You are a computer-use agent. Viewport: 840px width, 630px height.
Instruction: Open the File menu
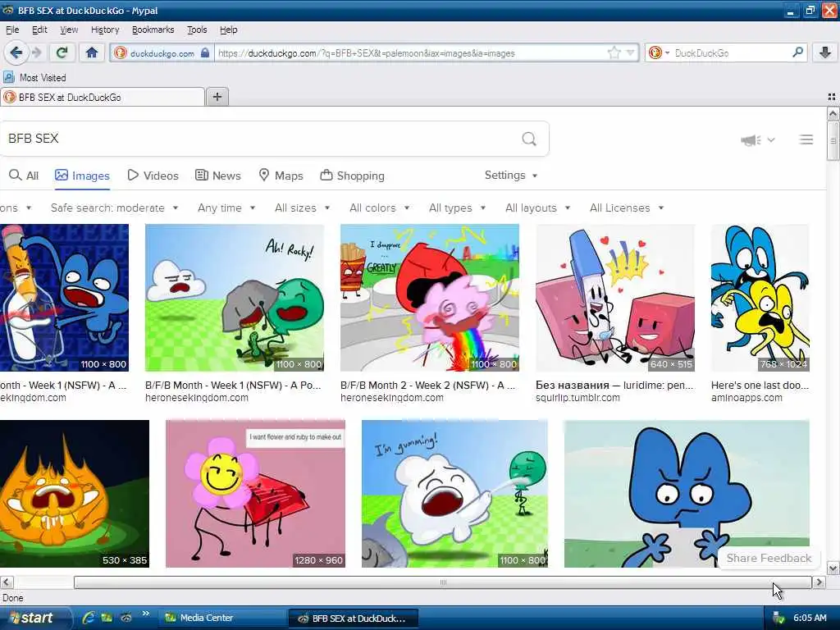(x=11, y=30)
